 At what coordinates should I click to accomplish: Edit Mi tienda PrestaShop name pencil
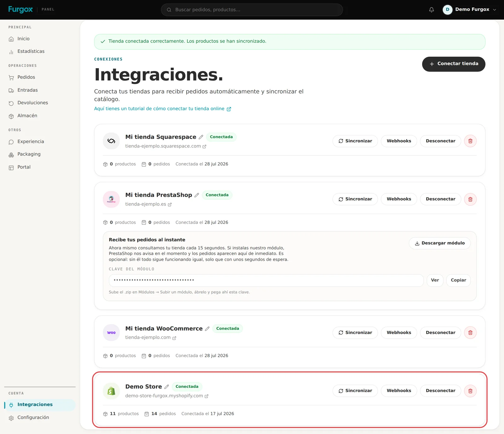click(x=197, y=195)
